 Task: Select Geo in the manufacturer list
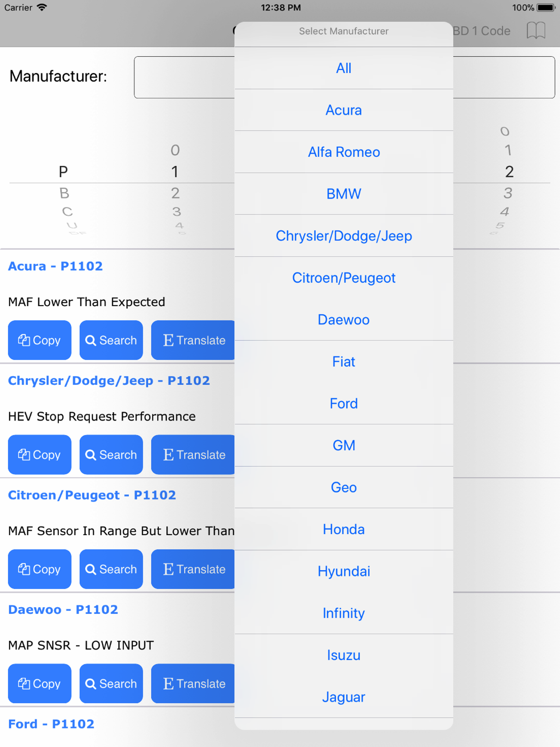(x=343, y=487)
